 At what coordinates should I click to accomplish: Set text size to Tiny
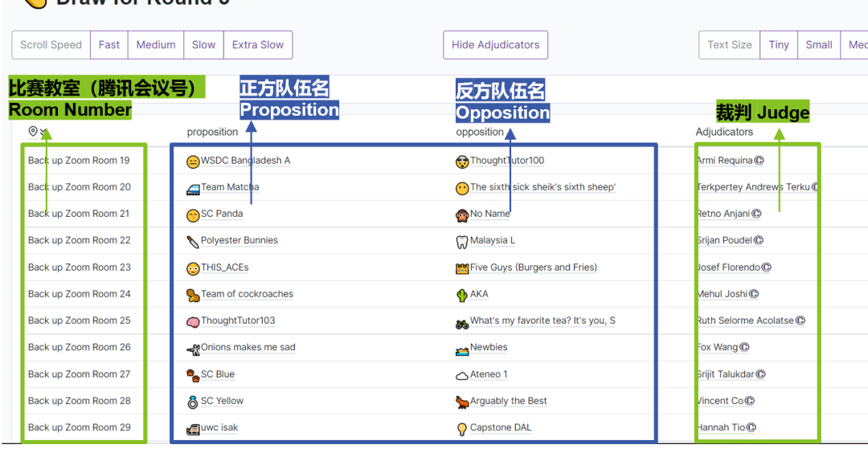[x=778, y=45]
